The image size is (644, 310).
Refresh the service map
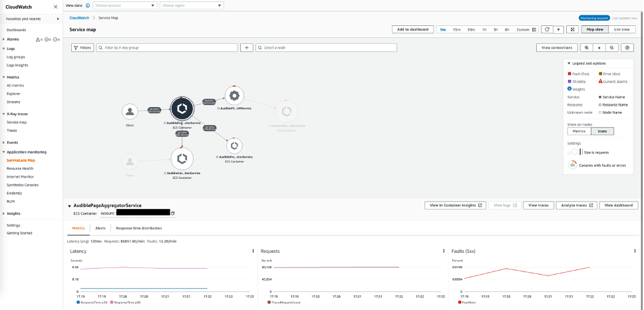(547, 29)
